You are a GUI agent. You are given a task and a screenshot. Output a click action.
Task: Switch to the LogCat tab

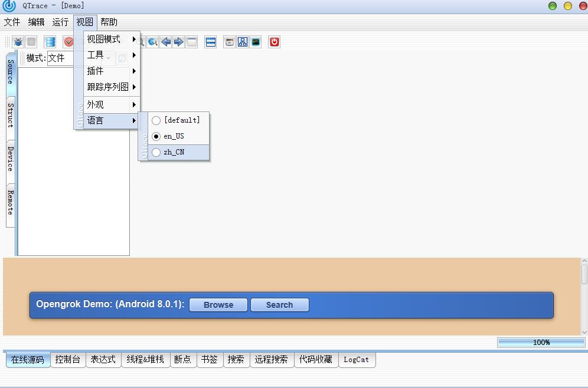357,360
